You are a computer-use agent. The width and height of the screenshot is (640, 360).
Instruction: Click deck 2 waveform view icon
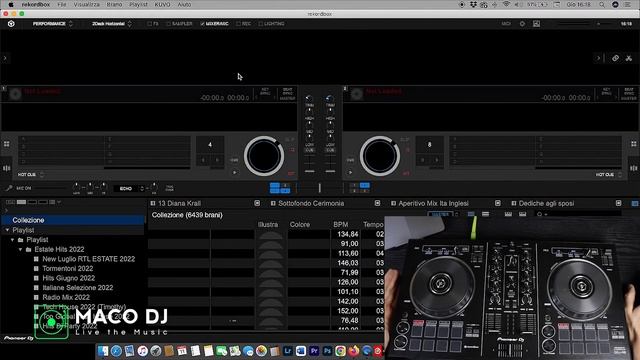pyautogui.click(x=633, y=168)
